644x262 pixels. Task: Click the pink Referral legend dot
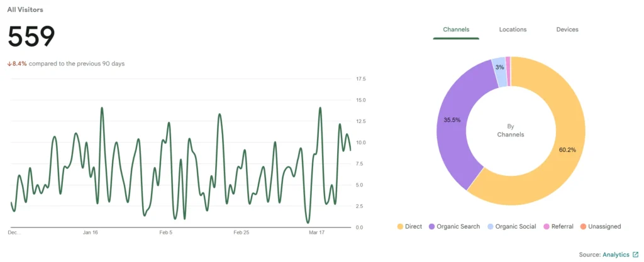click(x=546, y=226)
